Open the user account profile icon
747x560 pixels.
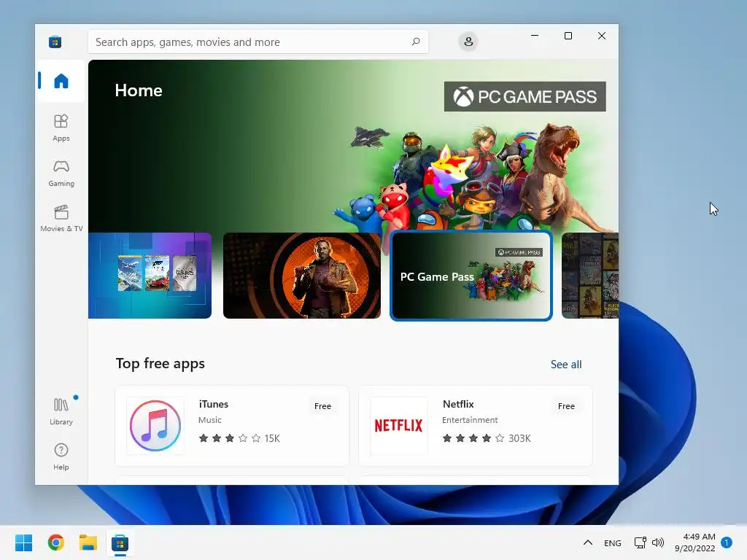(468, 42)
